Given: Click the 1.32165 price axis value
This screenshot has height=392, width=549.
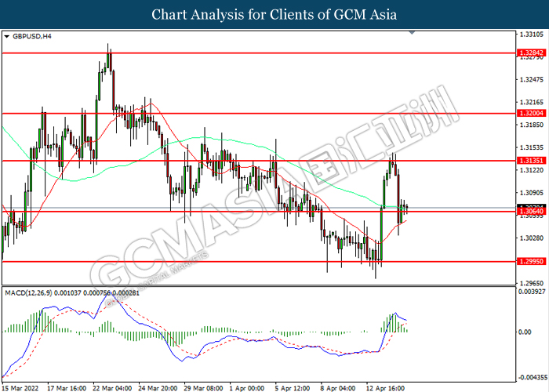Looking at the screenshot, I should point(532,102).
